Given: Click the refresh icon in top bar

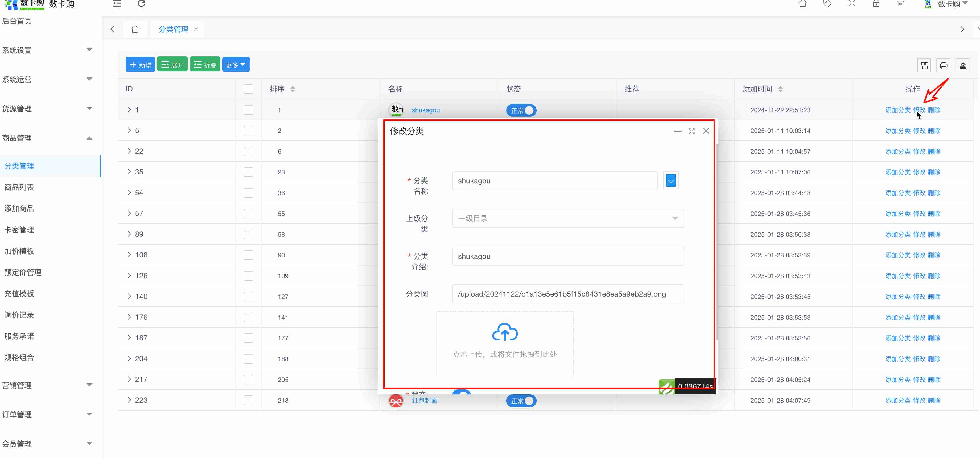Looking at the screenshot, I should tap(142, 4).
